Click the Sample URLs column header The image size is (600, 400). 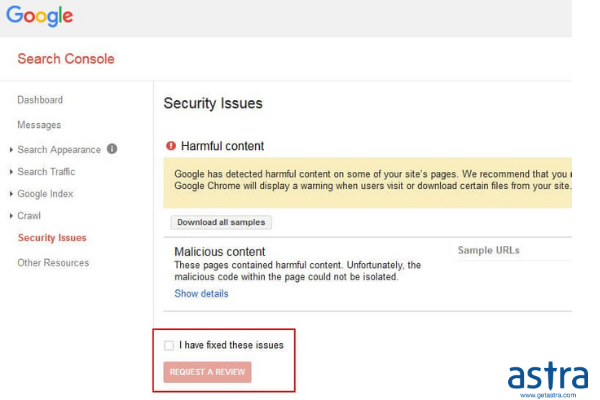pyautogui.click(x=489, y=250)
